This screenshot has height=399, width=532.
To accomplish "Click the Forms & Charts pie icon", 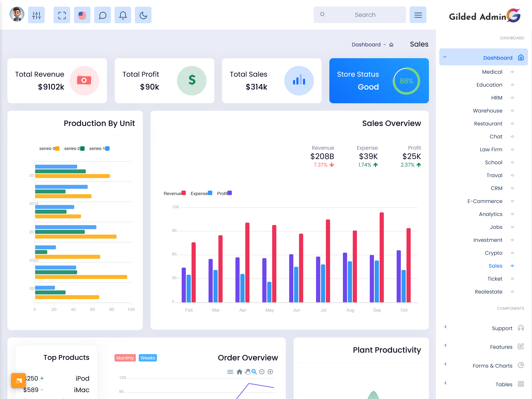I will tap(521, 365).
